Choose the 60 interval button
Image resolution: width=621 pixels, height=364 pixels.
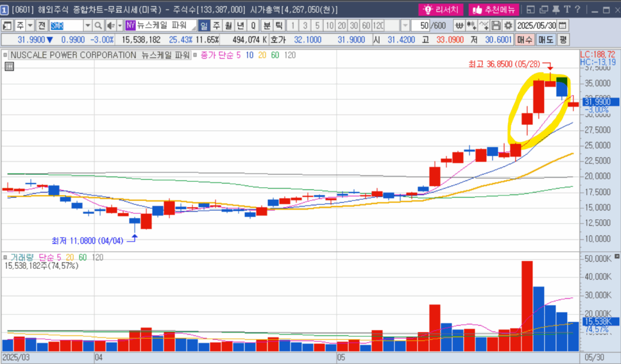point(366,25)
